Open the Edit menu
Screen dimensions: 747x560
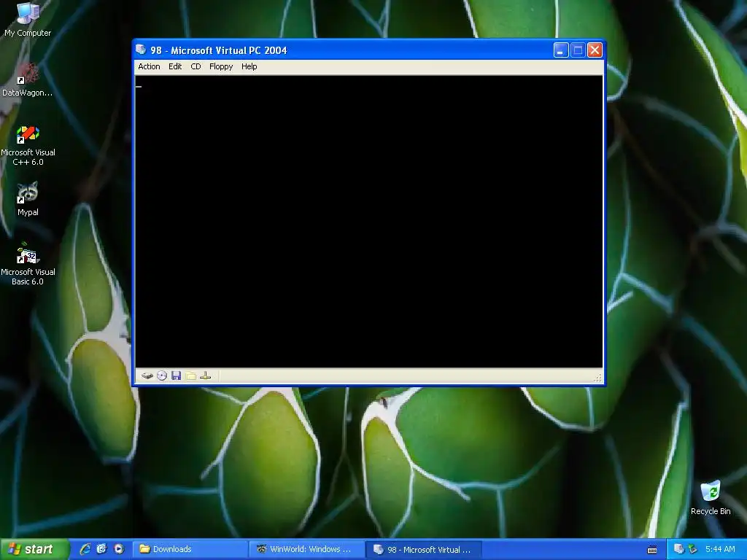tap(175, 66)
